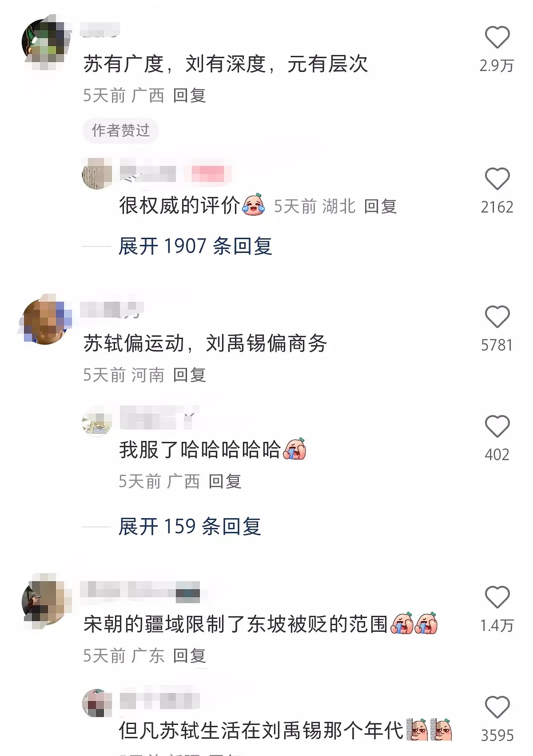Like the comment with 2.9万 likes
This screenshot has height=756, width=533.
pyautogui.click(x=497, y=37)
